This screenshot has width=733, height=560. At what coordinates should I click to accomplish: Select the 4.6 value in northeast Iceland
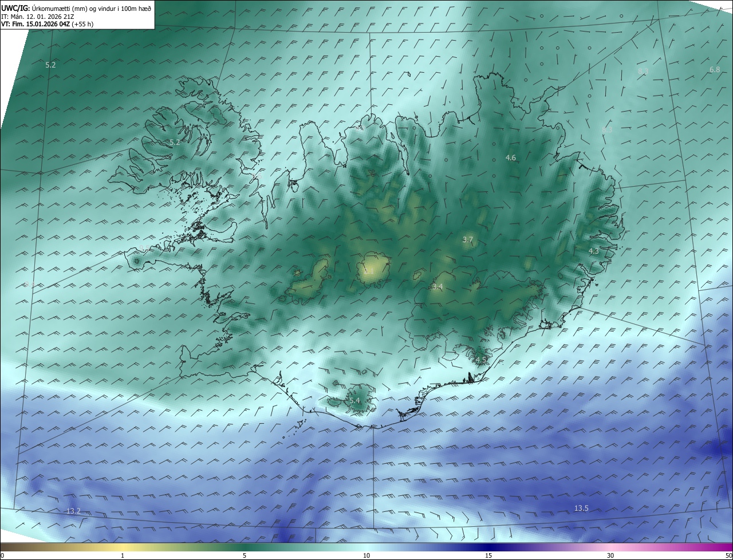pos(511,157)
